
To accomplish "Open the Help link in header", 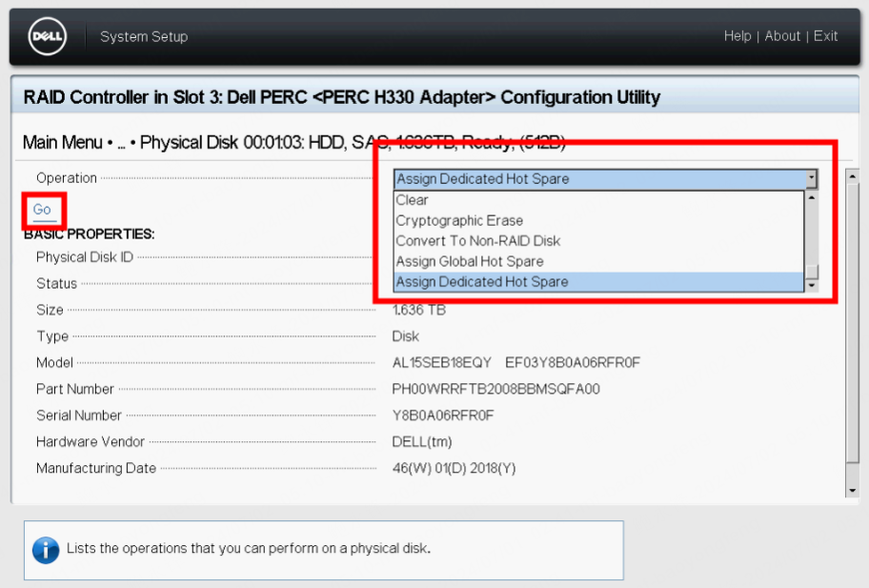I will point(738,36).
